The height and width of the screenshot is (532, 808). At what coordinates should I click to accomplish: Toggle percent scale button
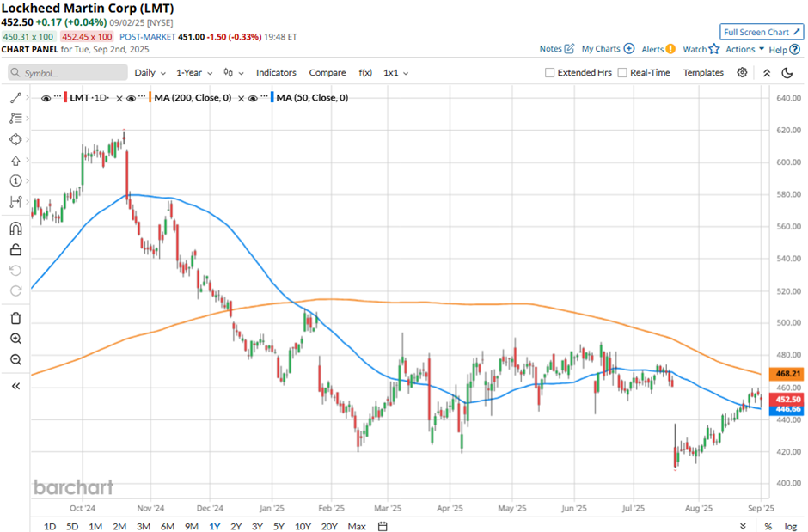click(x=768, y=526)
